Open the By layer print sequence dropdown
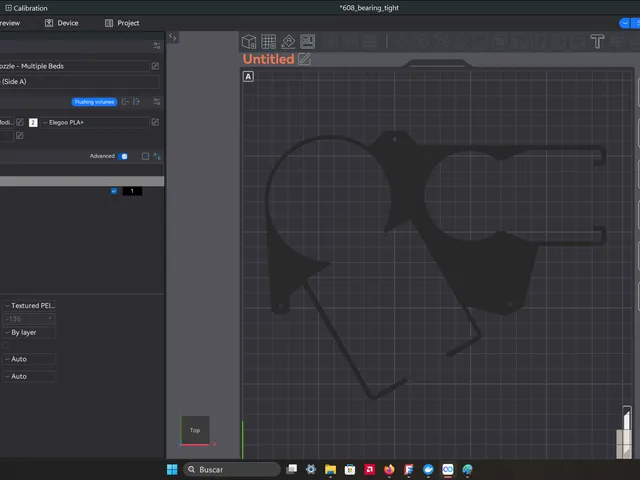Image resolution: width=640 pixels, height=480 pixels. tap(29, 332)
